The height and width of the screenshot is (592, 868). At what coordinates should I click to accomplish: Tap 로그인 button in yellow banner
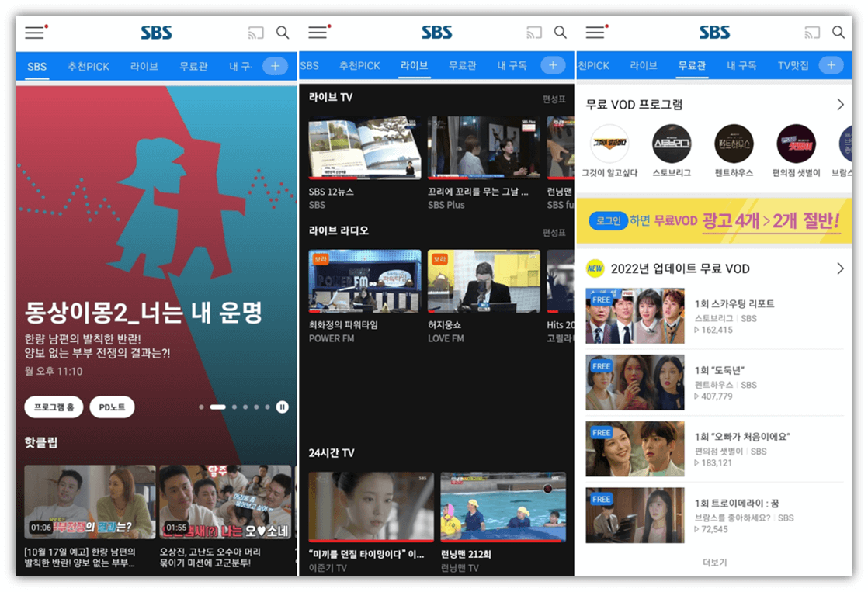(609, 221)
